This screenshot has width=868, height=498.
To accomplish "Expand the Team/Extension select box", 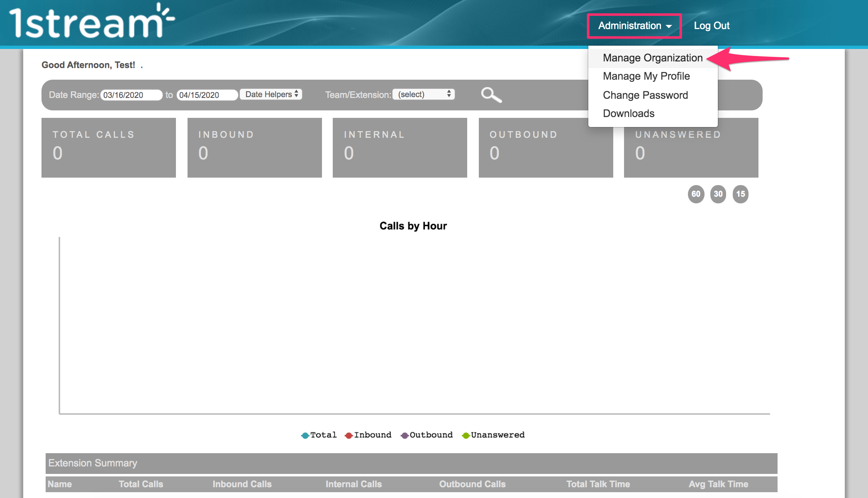I will (x=424, y=95).
